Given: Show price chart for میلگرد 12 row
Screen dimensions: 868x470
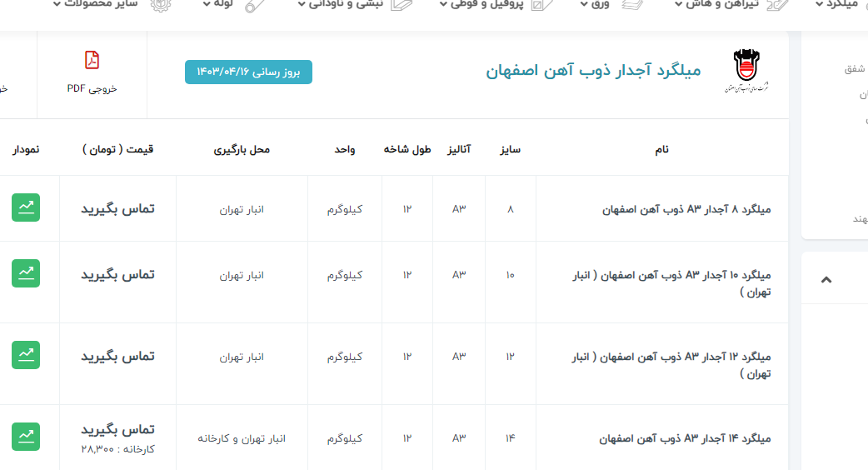Looking at the screenshot, I should click(x=26, y=355).
